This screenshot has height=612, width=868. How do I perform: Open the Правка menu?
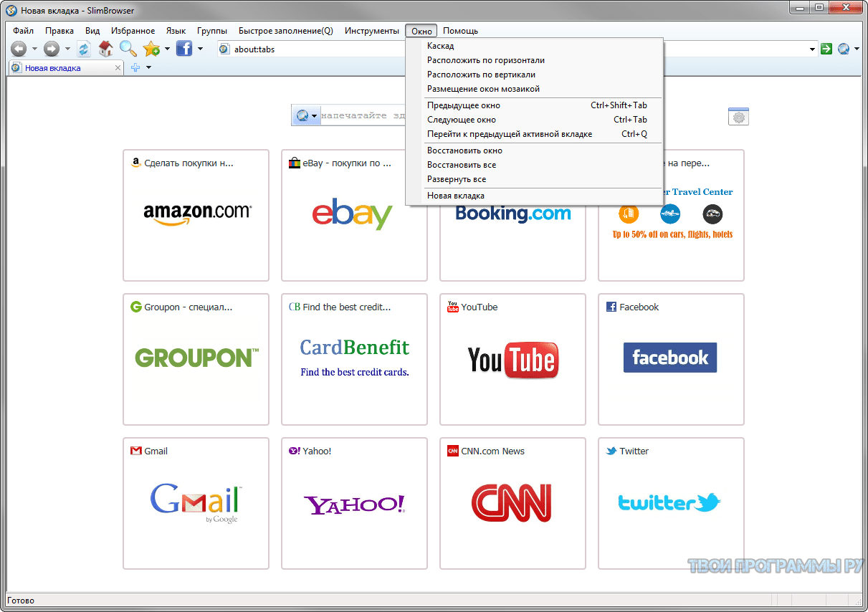click(59, 31)
